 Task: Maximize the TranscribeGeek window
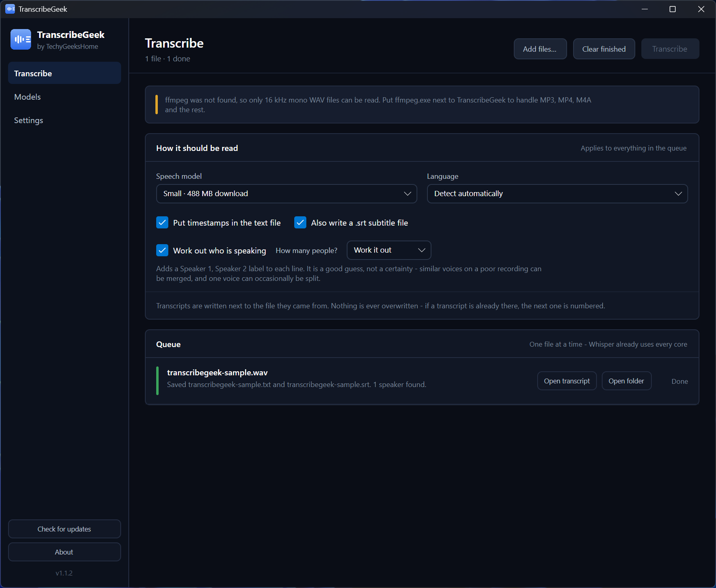672,9
